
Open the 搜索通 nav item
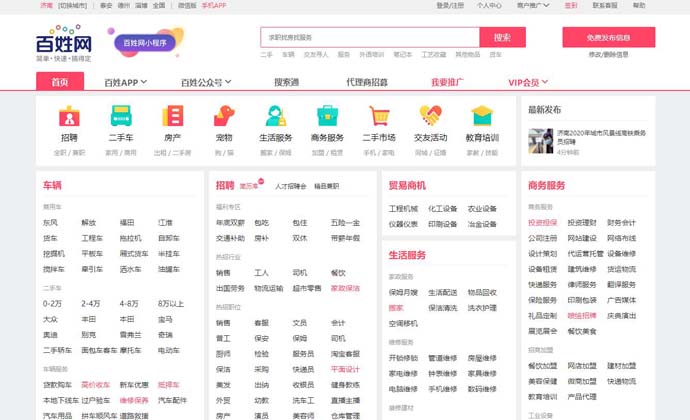[286, 82]
